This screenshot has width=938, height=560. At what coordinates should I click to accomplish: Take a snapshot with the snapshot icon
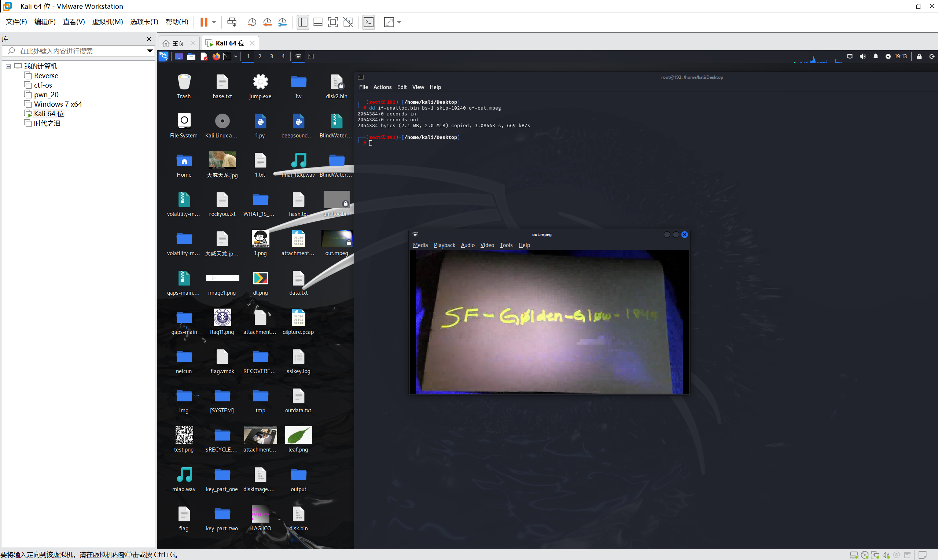tap(252, 22)
